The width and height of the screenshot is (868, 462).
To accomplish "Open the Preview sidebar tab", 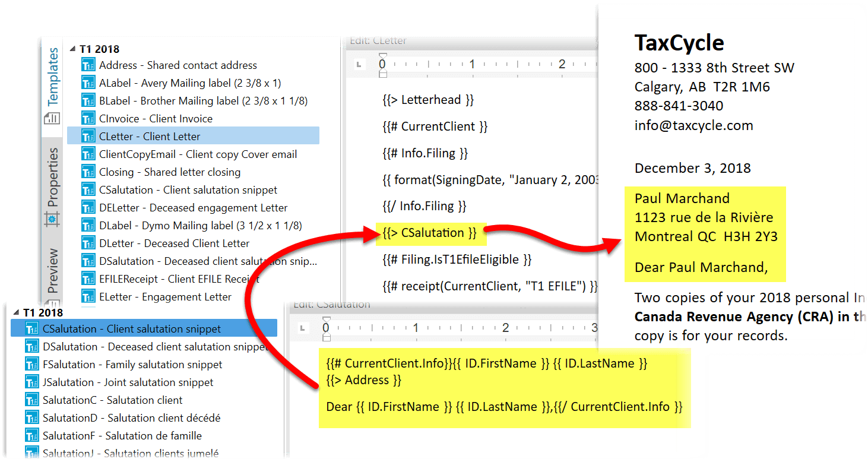I will click(x=53, y=271).
